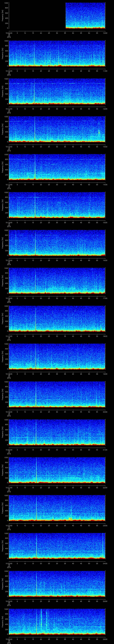Select the spectrogram panel starting at 10:19:00
The width and height of the screenshot is (114, 644).
(x=57, y=394)
